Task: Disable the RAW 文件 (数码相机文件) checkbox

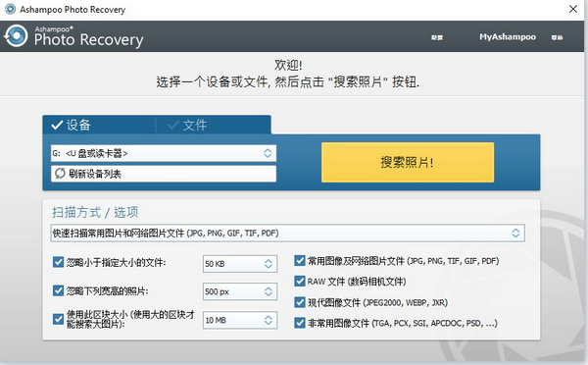Action: pyautogui.click(x=300, y=282)
